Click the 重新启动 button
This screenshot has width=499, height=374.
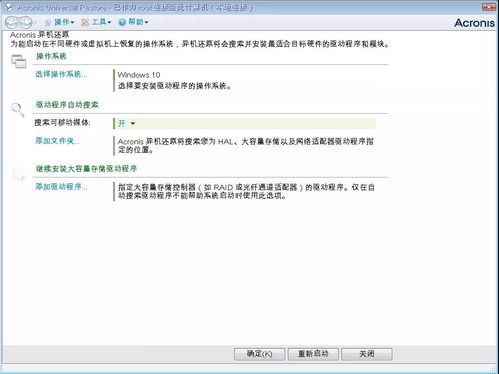pos(313,354)
